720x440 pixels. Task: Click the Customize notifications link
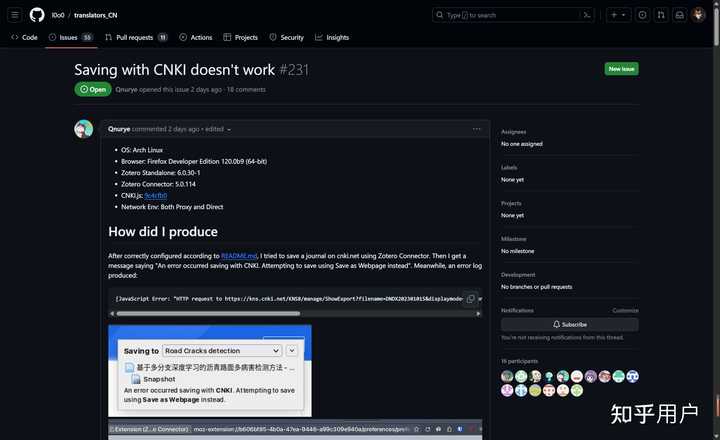tap(625, 310)
